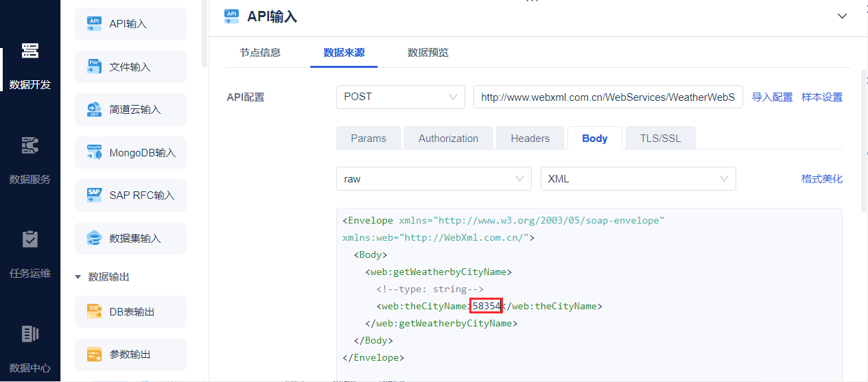The image size is (868, 382).
Task: Select the 参数输出 icon
Action: pos(94,355)
